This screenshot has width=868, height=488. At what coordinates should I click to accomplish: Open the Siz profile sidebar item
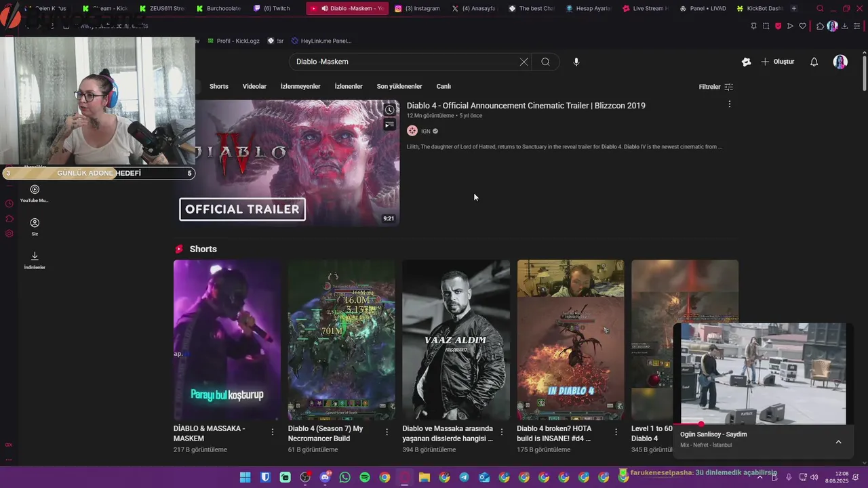35,226
